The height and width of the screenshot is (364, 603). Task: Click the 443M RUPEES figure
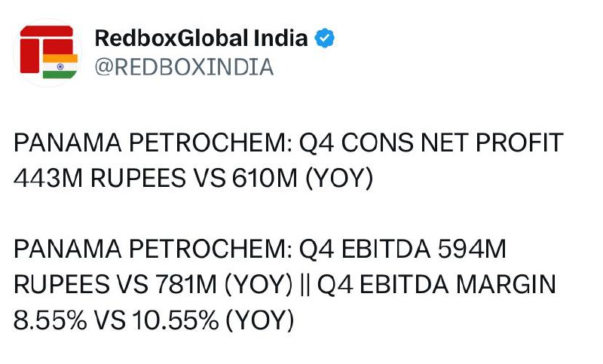coord(99,179)
